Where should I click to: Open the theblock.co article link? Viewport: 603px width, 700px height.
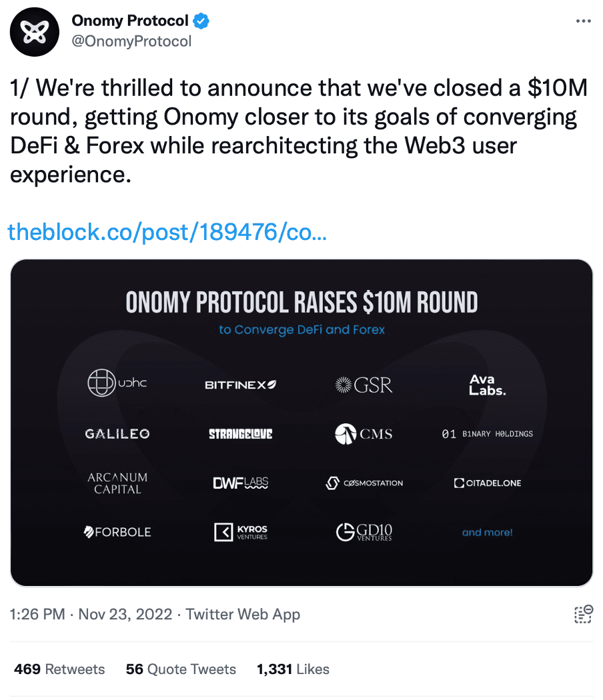[x=167, y=232]
